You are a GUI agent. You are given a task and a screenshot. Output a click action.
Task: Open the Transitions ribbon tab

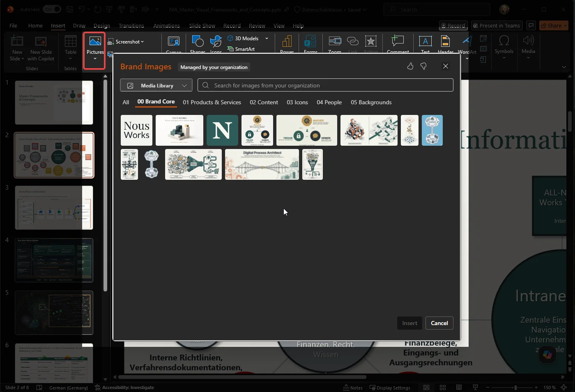click(131, 25)
